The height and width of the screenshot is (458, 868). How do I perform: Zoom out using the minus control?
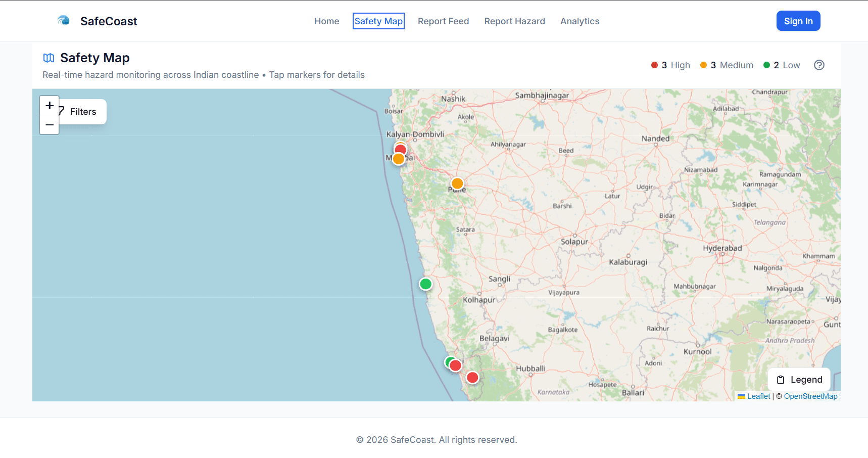pos(49,124)
